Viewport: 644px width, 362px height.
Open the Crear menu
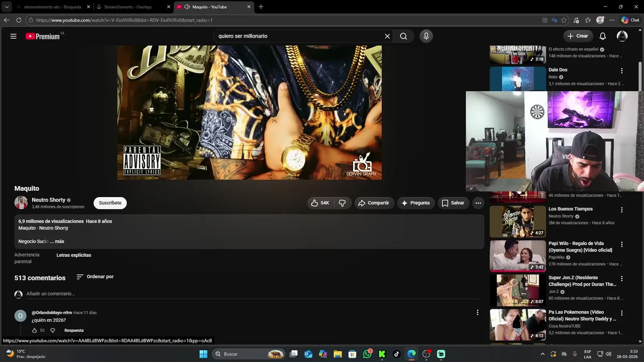578,36
